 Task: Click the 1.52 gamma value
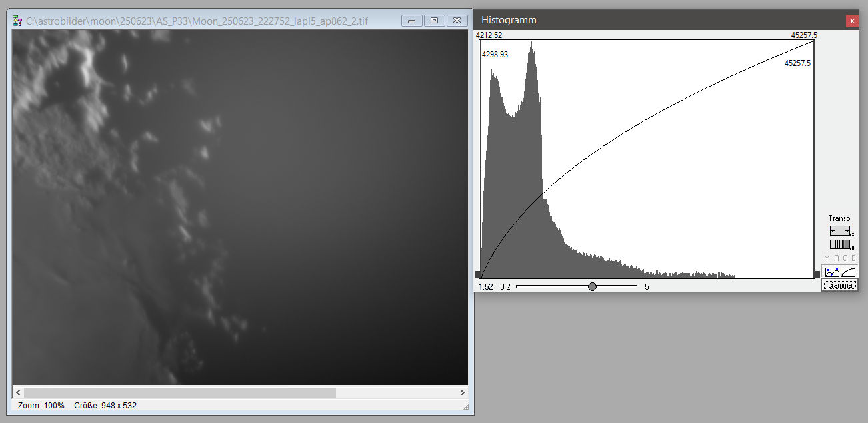tap(485, 286)
